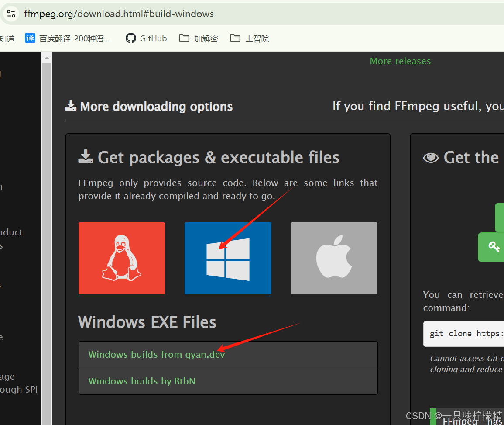This screenshot has width=504, height=425.
Task: Open the GitHub bookmark in the bookmarks bar
Action: (x=145, y=38)
